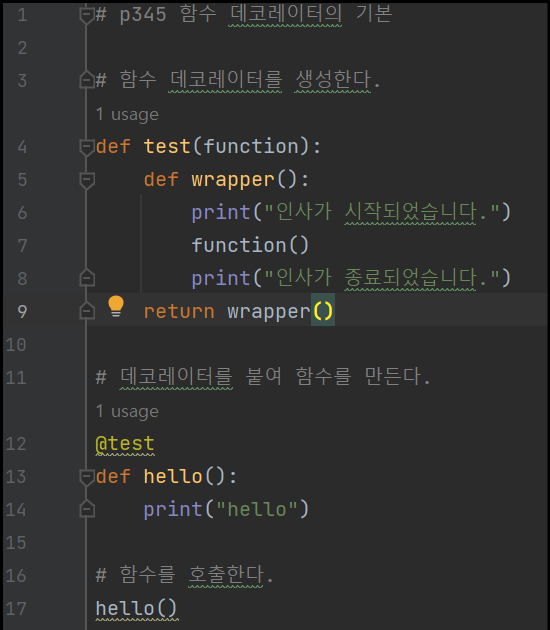Click the hello() call on line 17

click(136, 608)
